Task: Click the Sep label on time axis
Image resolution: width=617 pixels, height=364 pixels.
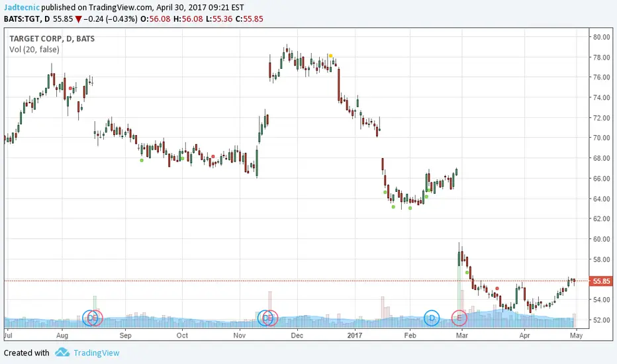Action: click(126, 336)
